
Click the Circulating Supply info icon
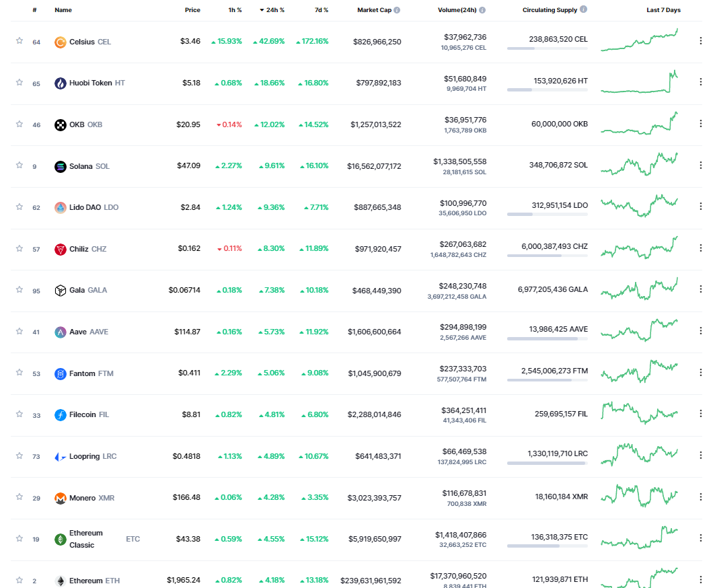pos(583,9)
